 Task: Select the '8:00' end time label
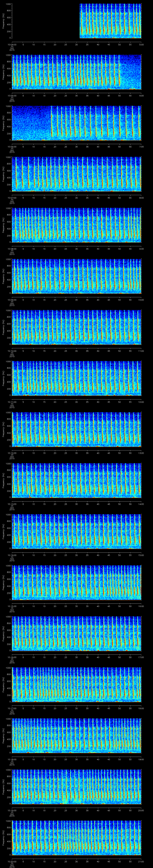pos(141,198)
